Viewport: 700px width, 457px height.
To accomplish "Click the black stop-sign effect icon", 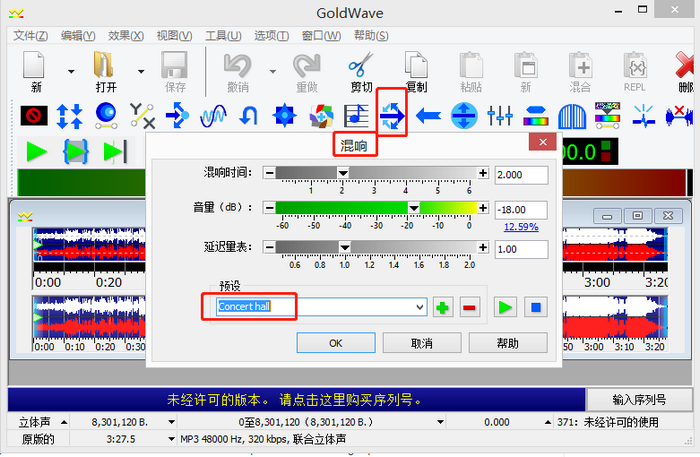I will coord(34,116).
